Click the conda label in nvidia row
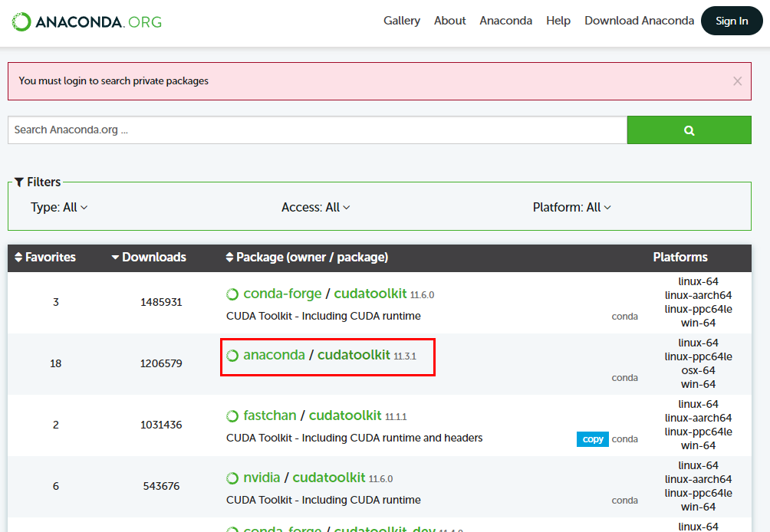Viewport: 770px width, 532px height. [624, 501]
